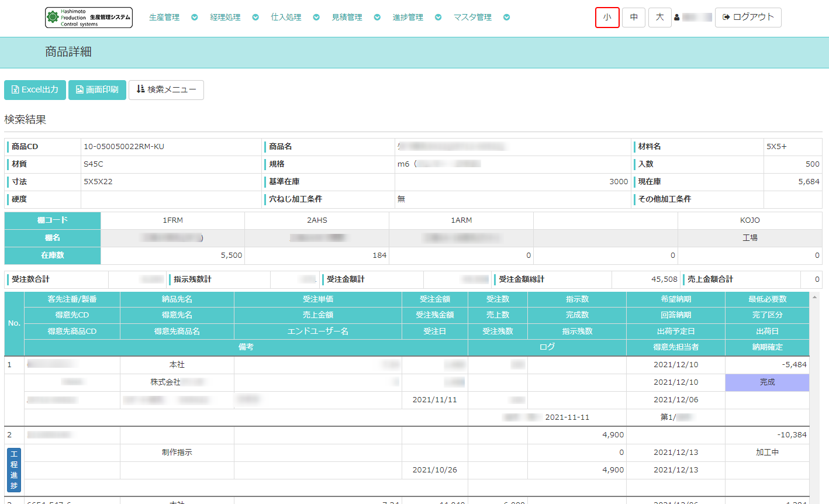Screen dimensions: 829x504
Task: Click the Hashimoto Production Control systems logo
Action: click(89, 18)
